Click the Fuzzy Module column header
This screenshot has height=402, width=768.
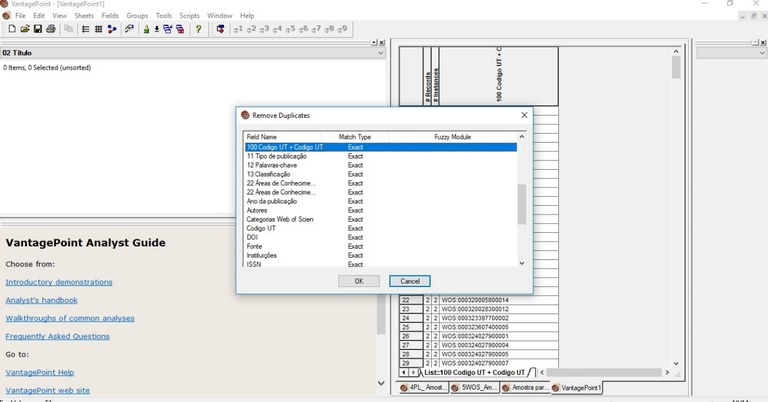click(453, 137)
